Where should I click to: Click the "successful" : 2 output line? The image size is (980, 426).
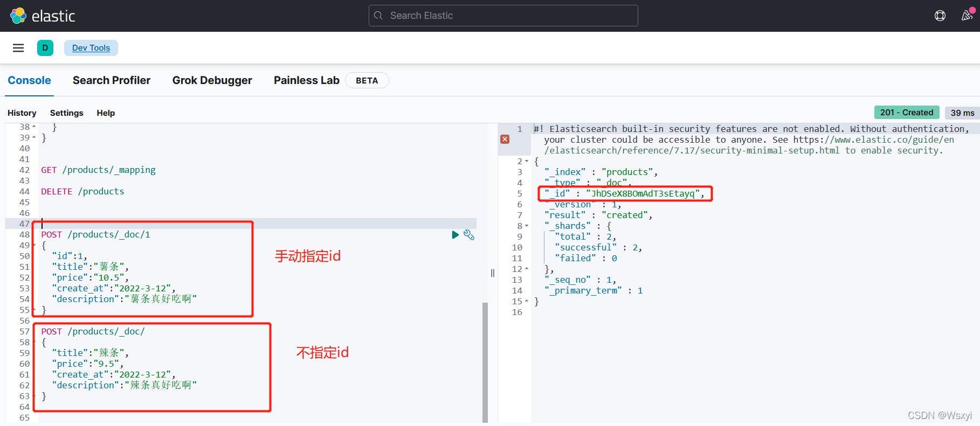click(x=598, y=248)
